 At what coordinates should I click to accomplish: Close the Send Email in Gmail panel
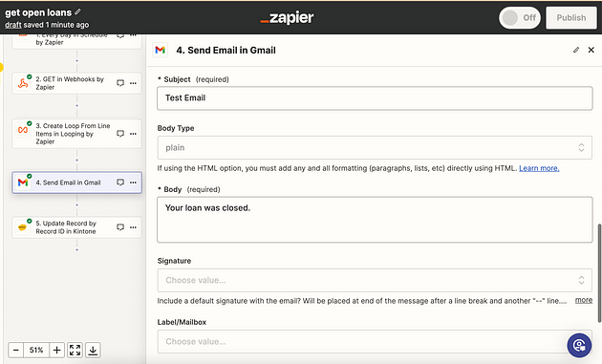pyautogui.click(x=591, y=50)
